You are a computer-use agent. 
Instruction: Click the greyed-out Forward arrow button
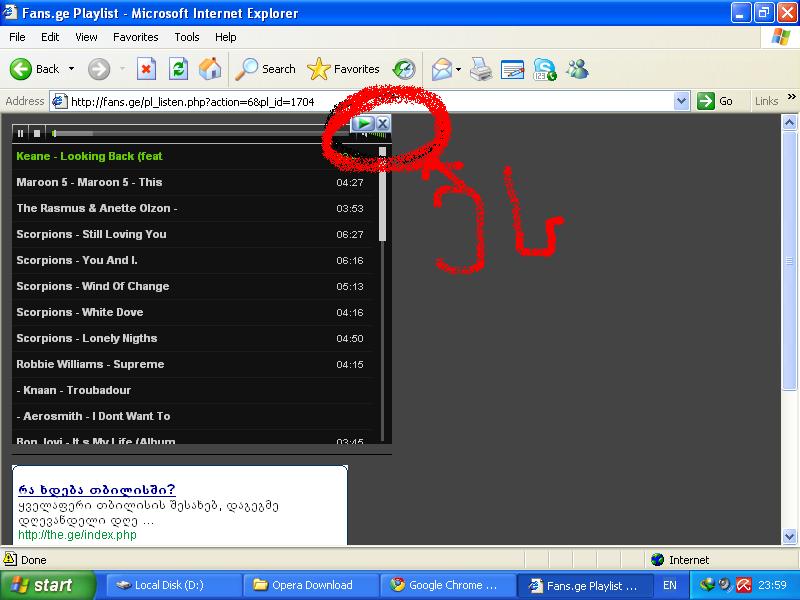tap(99, 69)
